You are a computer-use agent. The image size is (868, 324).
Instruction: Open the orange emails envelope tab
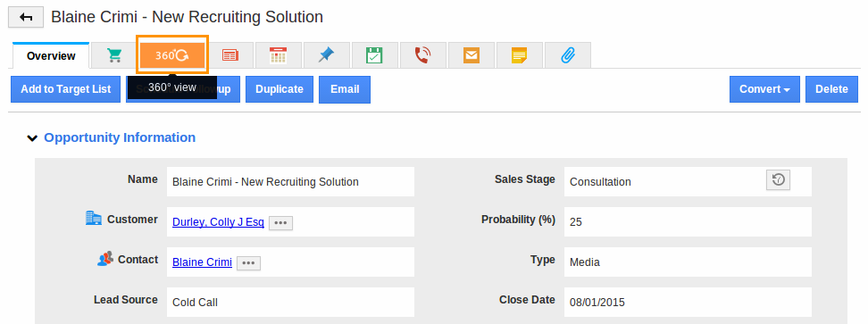(x=472, y=55)
